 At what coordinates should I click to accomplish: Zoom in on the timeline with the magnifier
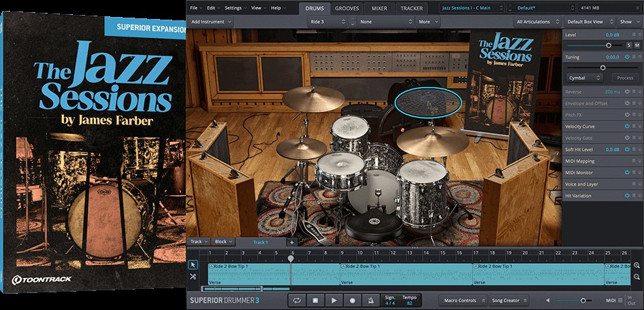click(x=637, y=266)
